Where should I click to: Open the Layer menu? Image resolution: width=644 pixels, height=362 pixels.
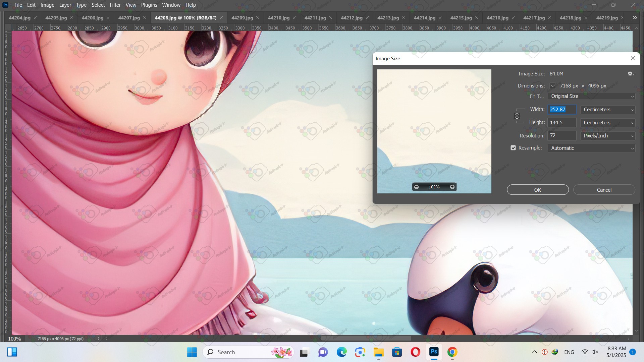65,5
